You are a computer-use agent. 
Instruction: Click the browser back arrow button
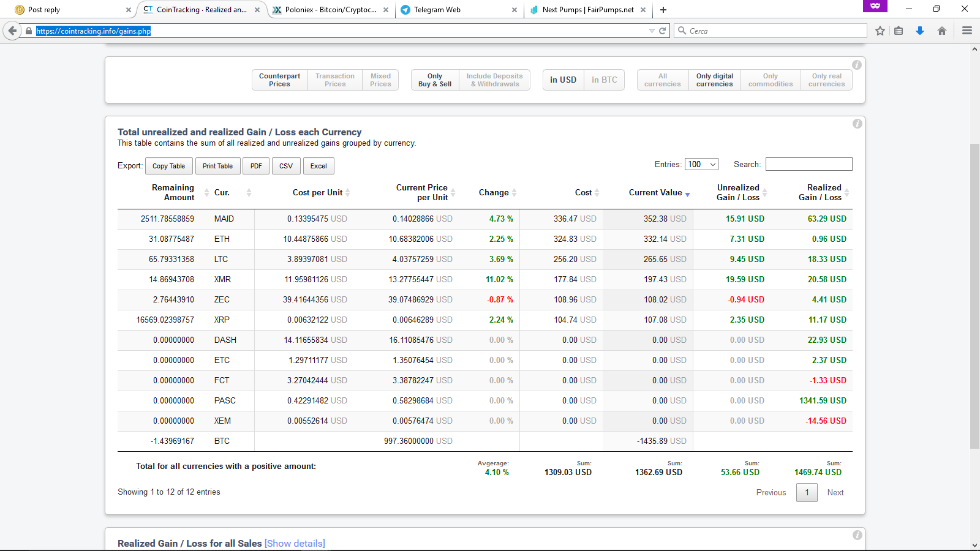[12, 31]
